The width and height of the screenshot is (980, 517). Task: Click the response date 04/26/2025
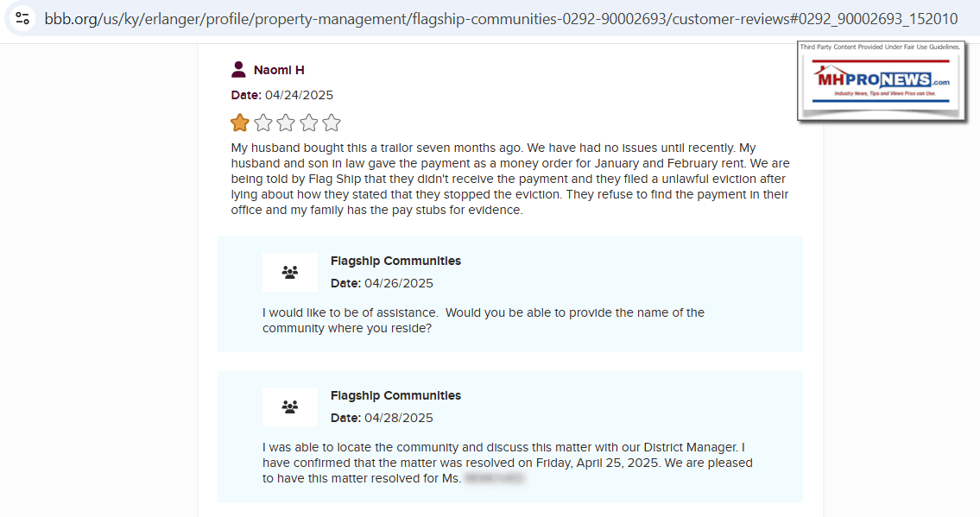click(398, 283)
